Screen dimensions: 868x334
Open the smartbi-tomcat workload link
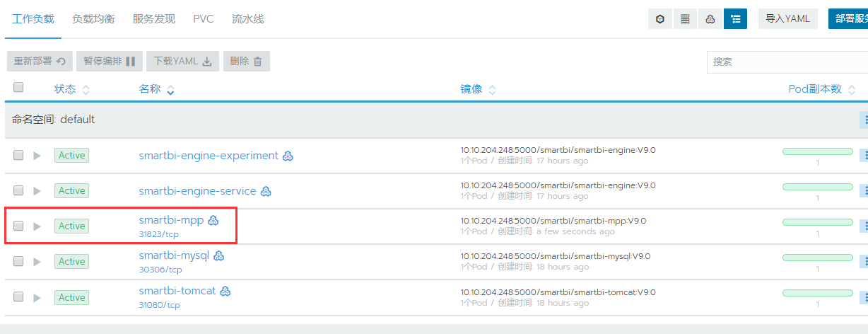coord(177,291)
